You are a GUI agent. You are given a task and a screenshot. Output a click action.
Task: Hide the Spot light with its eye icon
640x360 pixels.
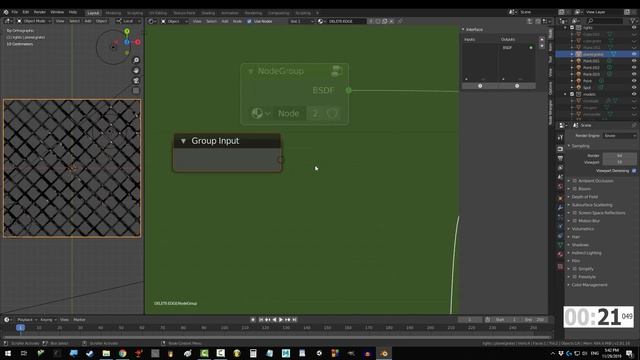(634, 87)
